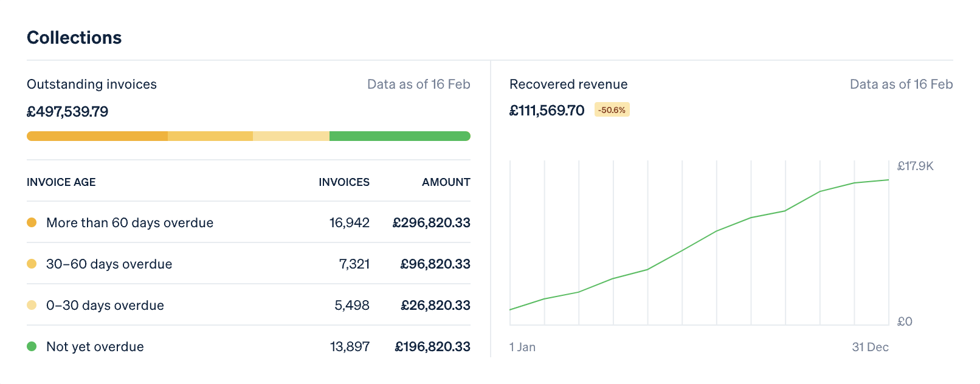Select the green segment of the invoices bar

[399, 136]
